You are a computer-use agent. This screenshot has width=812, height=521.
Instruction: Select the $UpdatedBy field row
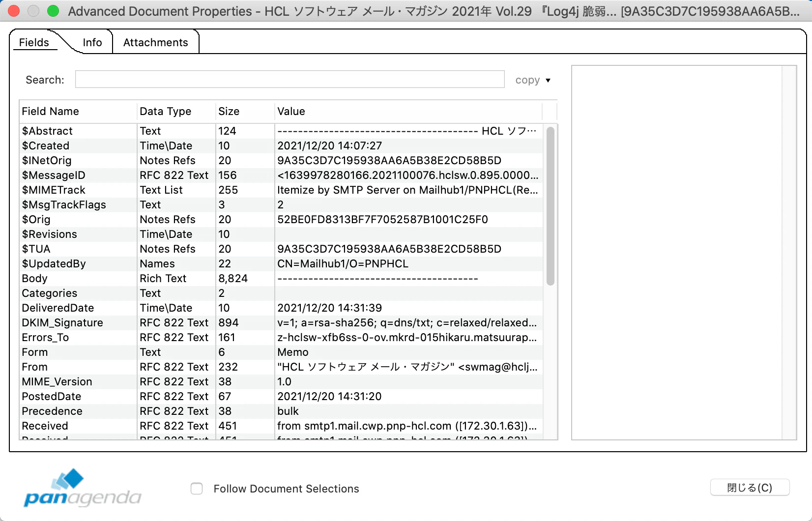point(281,264)
